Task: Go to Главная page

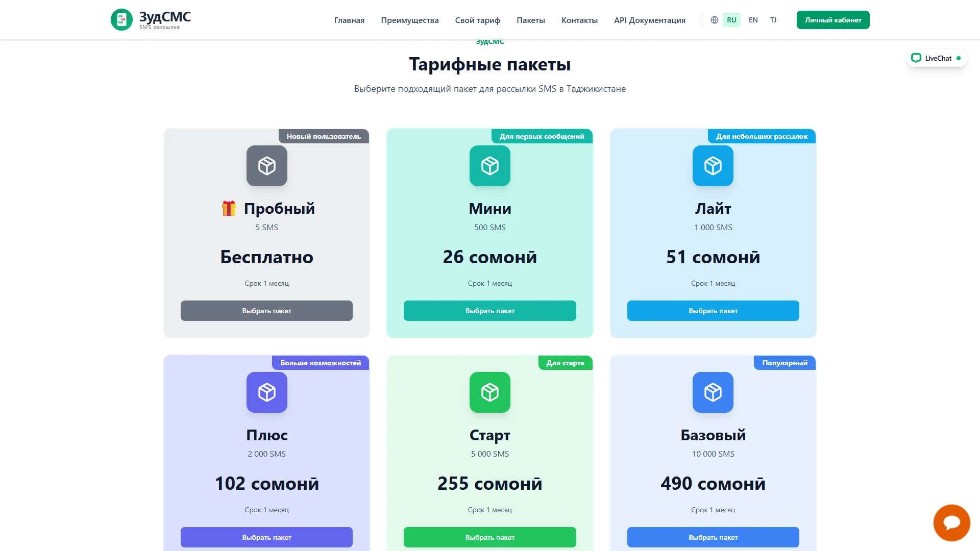Action: [349, 20]
